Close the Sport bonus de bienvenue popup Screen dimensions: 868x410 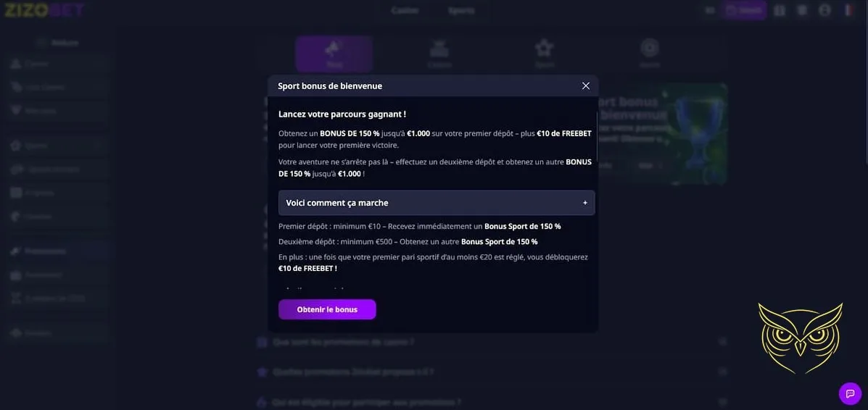click(x=586, y=86)
